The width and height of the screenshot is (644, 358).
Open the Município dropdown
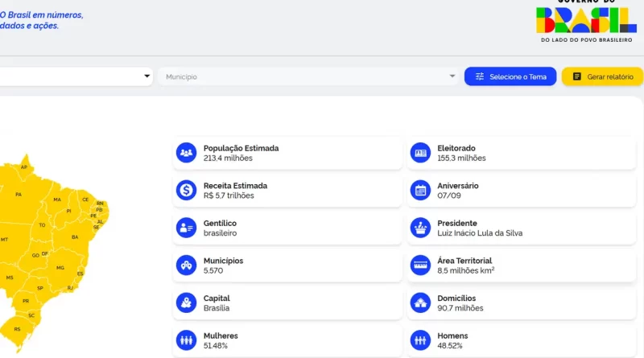click(x=310, y=76)
